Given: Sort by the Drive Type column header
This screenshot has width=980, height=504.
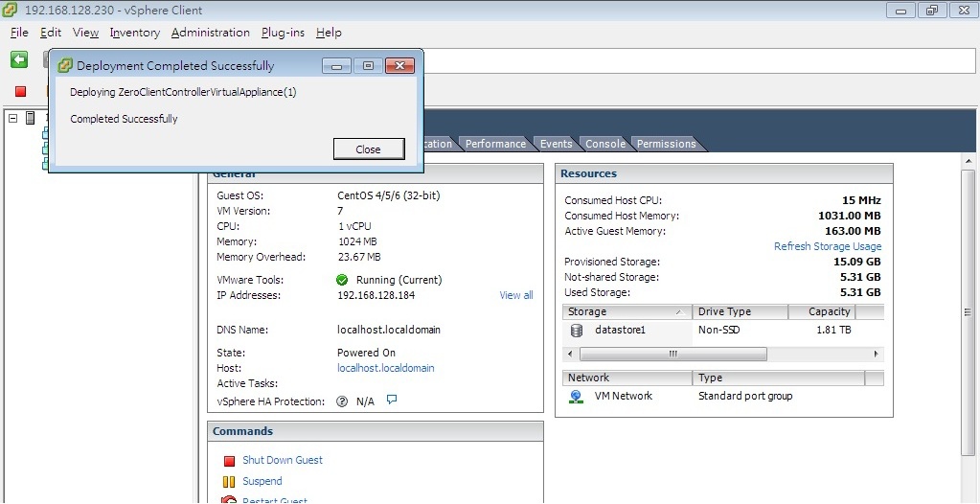Looking at the screenshot, I should click(741, 311).
